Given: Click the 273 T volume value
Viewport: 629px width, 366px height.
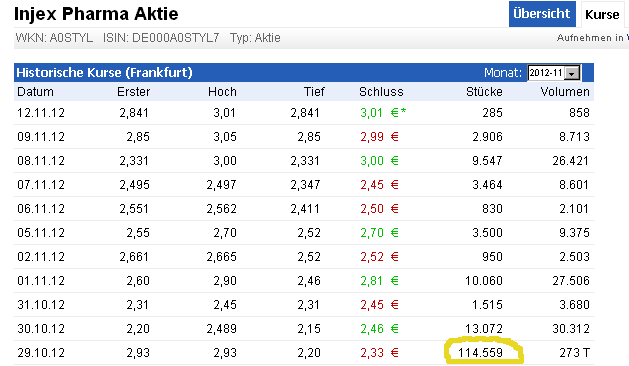Looking at the screenshot, I should (x=574, y=353).
